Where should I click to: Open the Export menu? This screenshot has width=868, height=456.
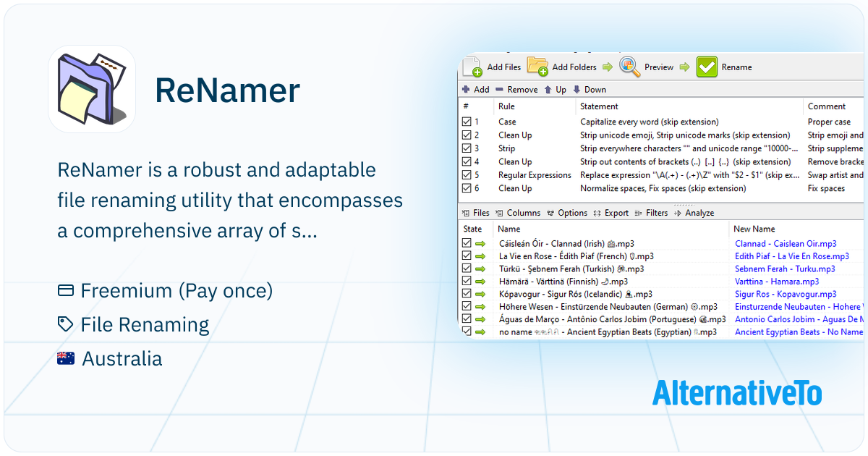[611, 213]
